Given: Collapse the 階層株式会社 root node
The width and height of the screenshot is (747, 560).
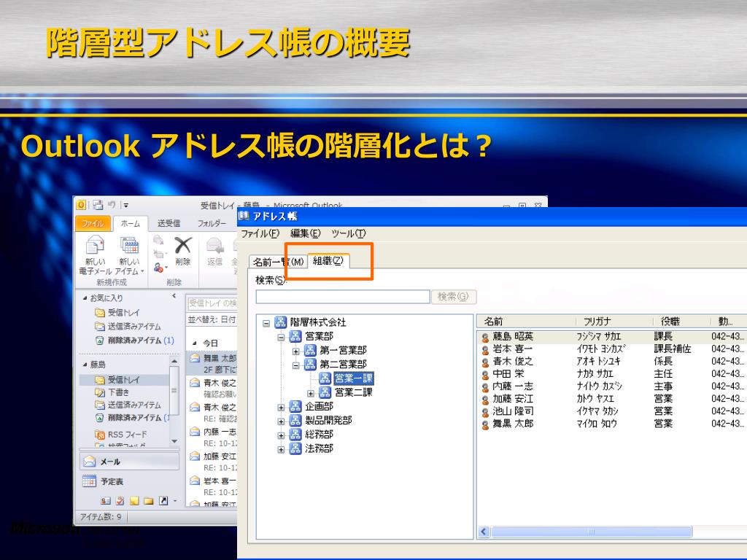Looking at the screenshot, I should pyautogui.click(x=266, y=323).
